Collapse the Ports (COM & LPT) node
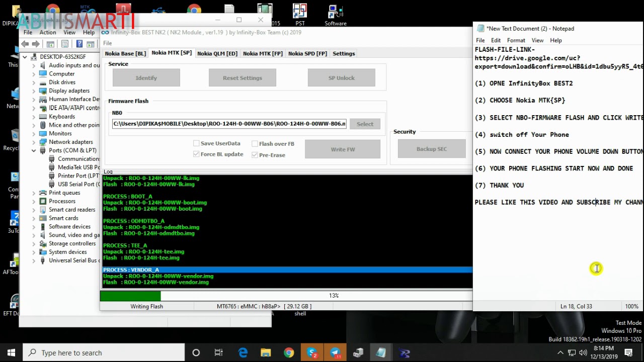Image resolution: width=644 pixels, height=362 pixels. tap(34, 150)
